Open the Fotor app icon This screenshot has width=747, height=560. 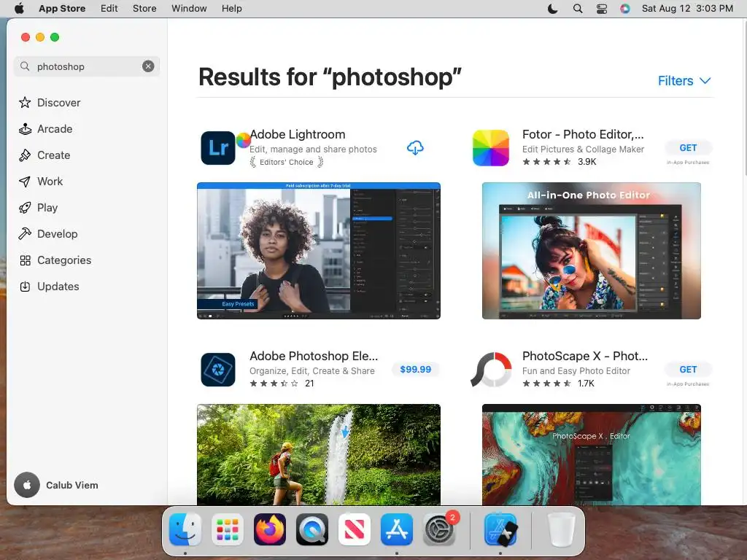coord(491,147)
